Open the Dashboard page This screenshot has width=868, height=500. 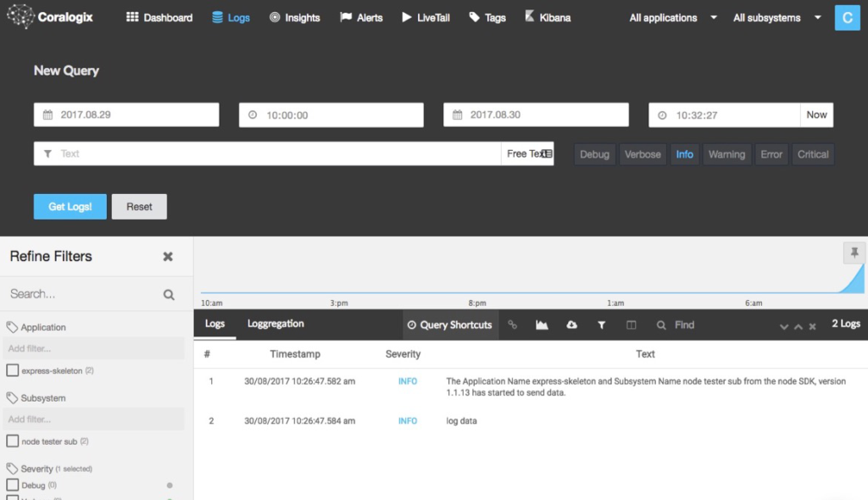(159, 18)
